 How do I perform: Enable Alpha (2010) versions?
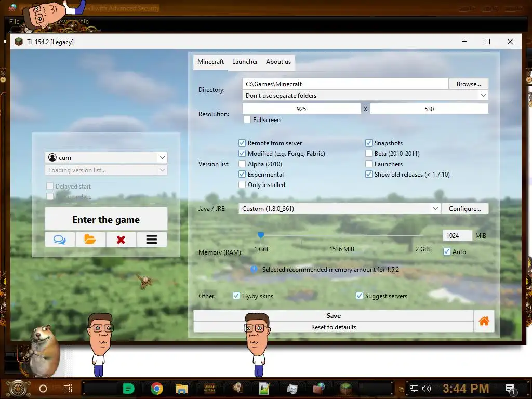click(242, 164)
